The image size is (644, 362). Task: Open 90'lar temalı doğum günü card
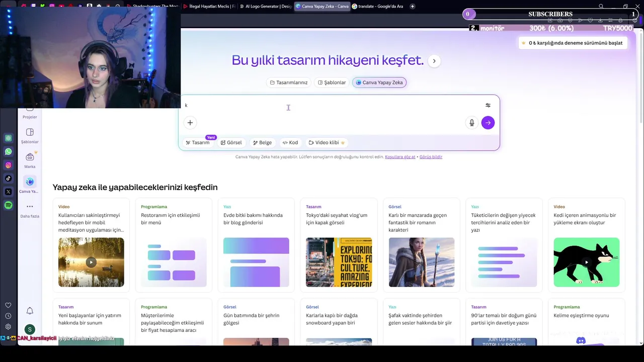pyautogui.click(x=504, y=322)
